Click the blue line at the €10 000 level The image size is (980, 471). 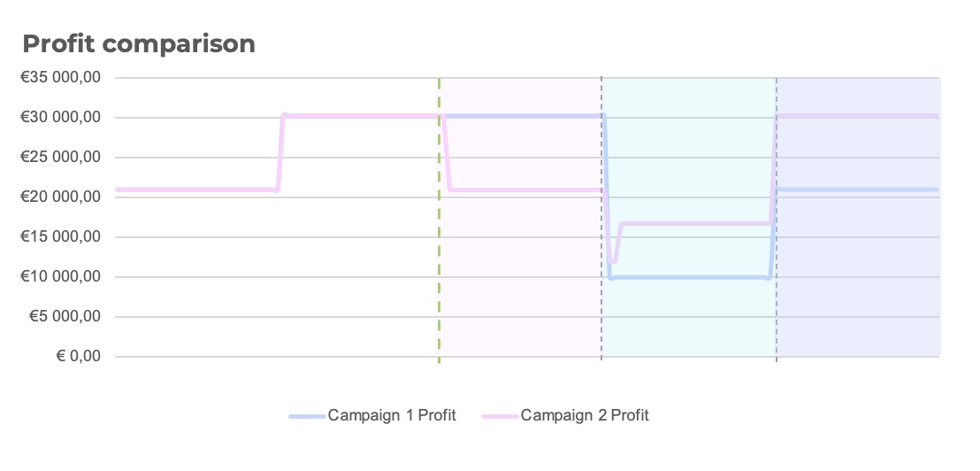[x=691, y=277]
